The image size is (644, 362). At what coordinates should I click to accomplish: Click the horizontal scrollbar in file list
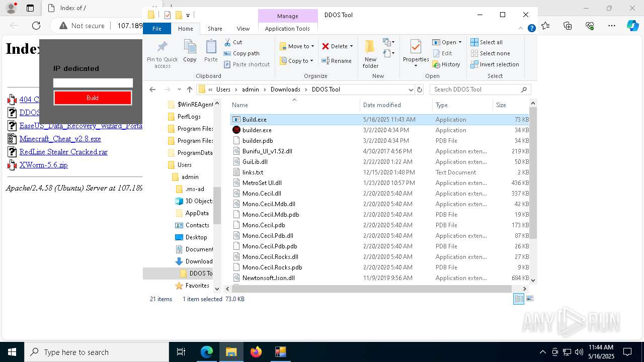(371, 289)
